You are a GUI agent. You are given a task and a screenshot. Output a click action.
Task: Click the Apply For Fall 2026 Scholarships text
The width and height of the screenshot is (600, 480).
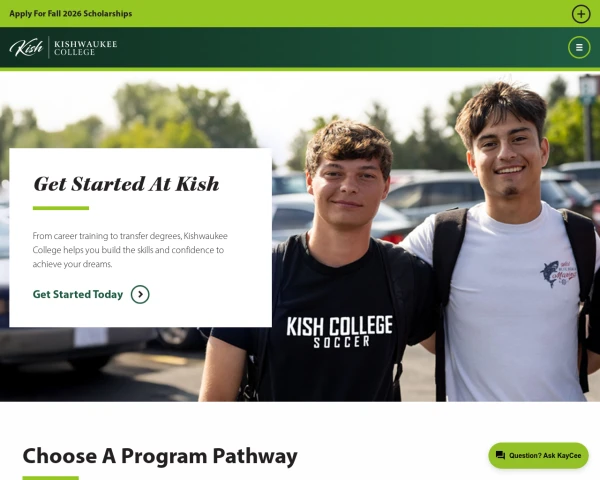click(70, 13)
